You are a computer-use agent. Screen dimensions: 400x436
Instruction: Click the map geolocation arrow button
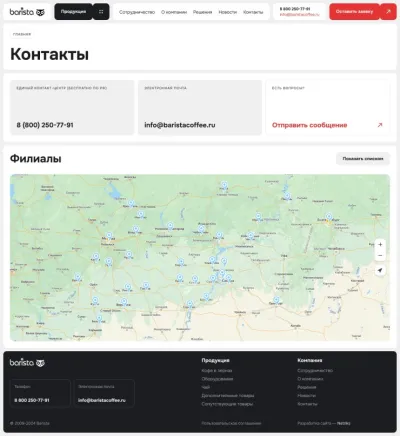click(x=380, y=270)
